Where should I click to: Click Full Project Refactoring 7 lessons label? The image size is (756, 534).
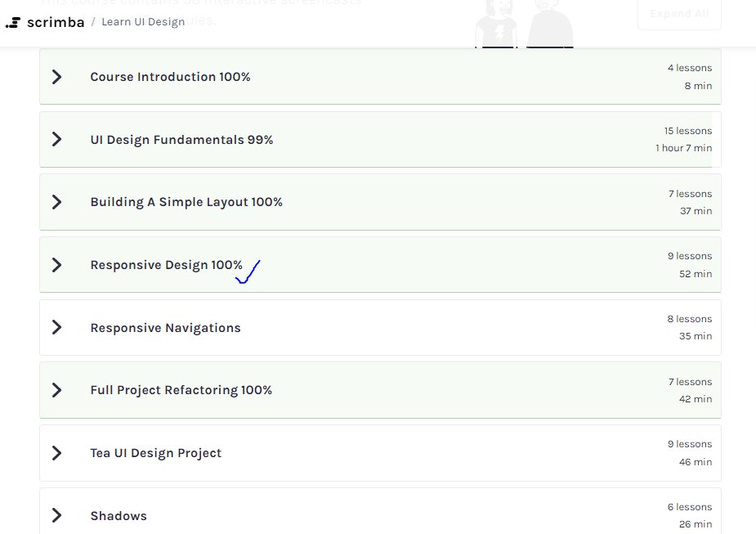pos(690,382)
